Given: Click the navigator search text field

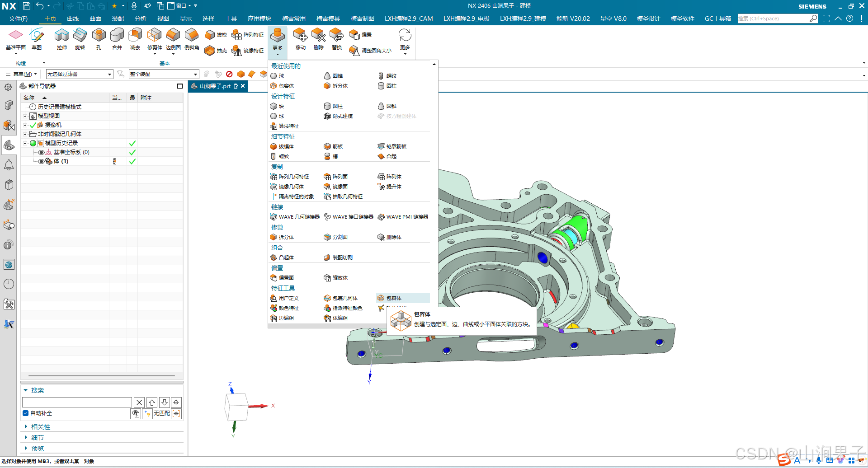Looking at the screenshot, I should tap(77, 402).
